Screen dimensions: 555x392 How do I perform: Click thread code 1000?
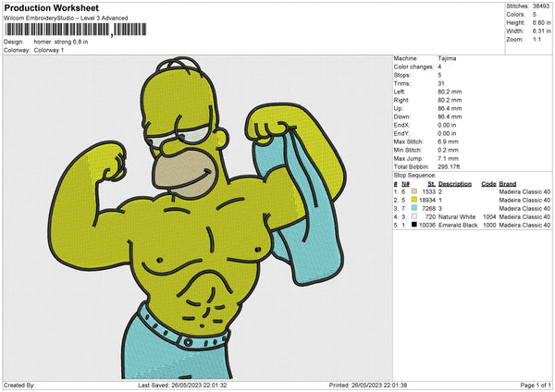click(490, 225)
